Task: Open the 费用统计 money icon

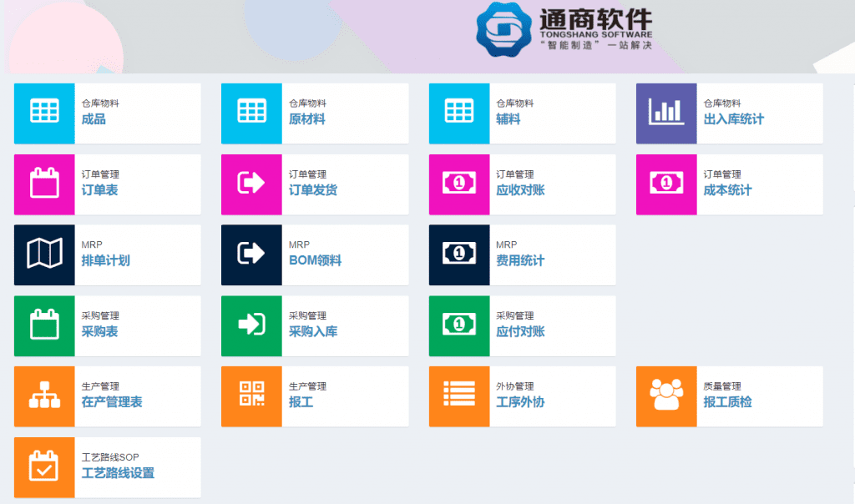Action: pyautogui.click(x=459, y=255)
